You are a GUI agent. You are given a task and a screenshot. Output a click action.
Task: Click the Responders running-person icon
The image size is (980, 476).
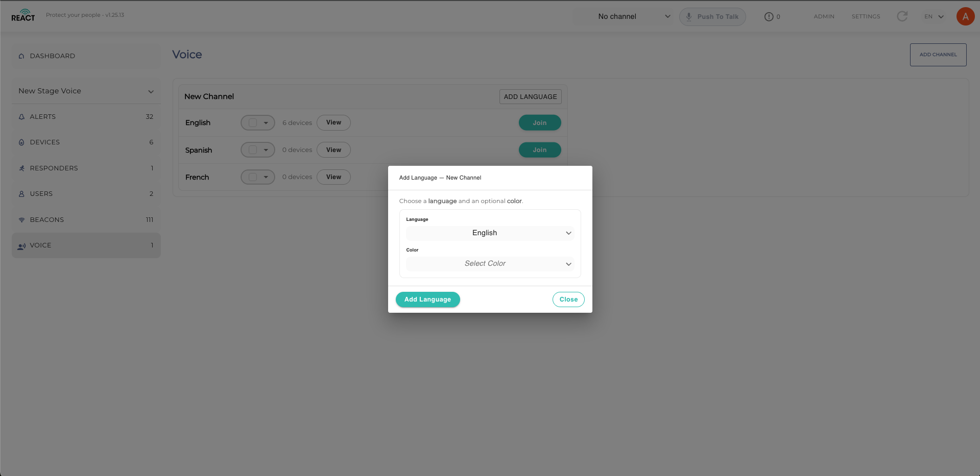(21, 168)
